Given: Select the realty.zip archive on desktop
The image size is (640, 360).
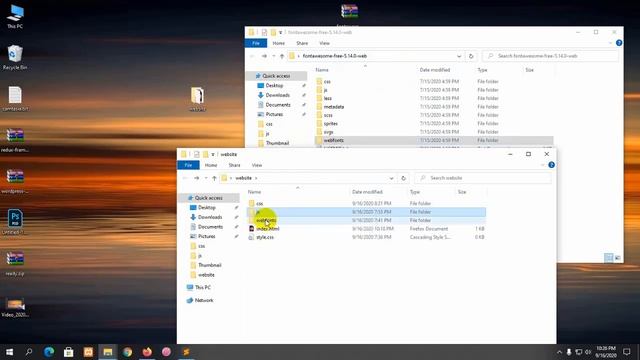Looking at the screenshot, I should click(15, 264).
